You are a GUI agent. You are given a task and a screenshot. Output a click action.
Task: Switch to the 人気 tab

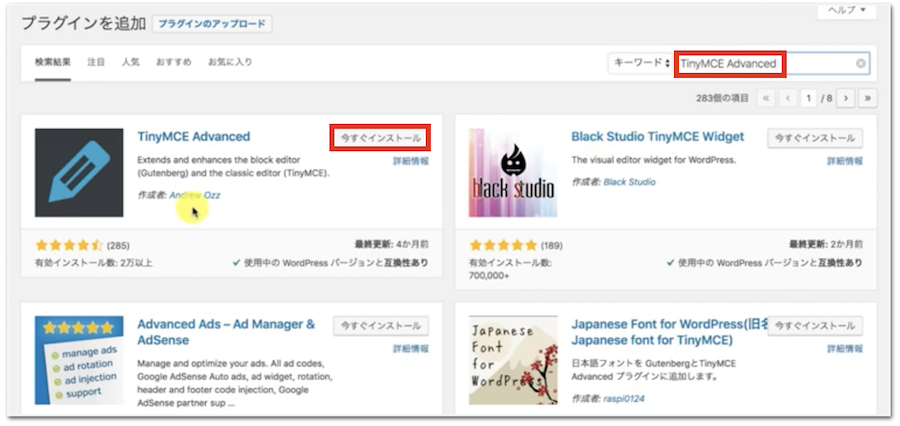click(131, 62)
